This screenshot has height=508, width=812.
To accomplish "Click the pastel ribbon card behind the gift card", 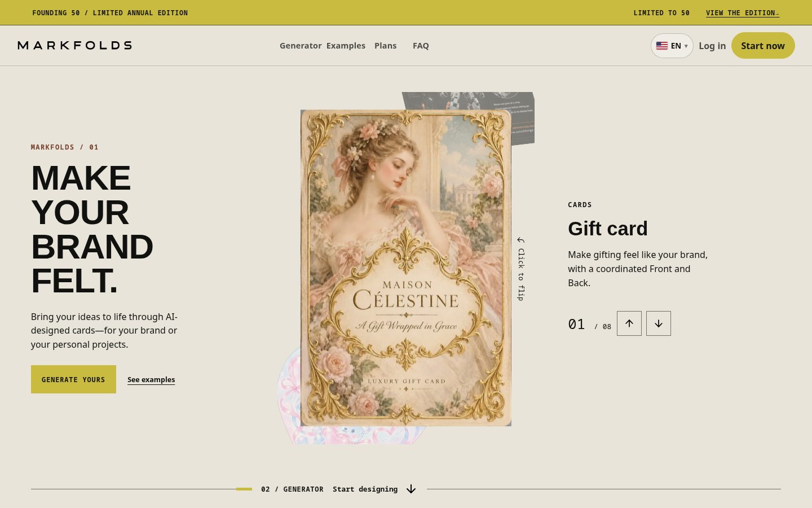I will pos(289,395).
